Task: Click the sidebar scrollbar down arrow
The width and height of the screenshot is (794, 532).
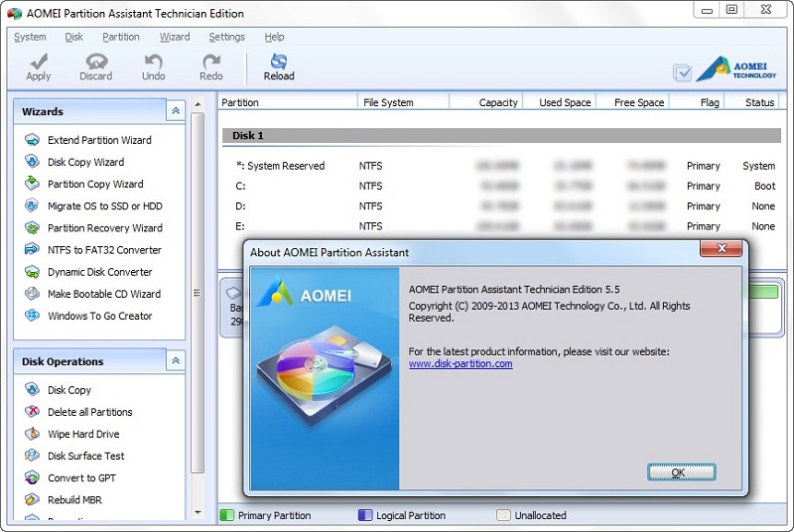Action: point(198,513)
